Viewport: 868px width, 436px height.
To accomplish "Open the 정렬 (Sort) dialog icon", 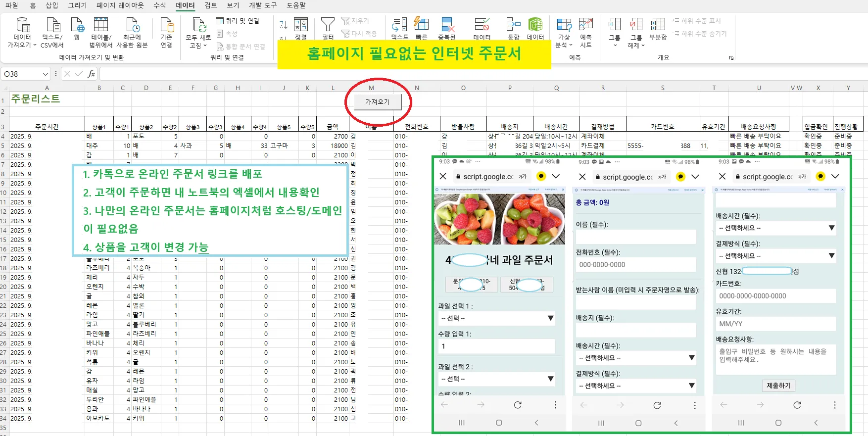I will (301, 25).
